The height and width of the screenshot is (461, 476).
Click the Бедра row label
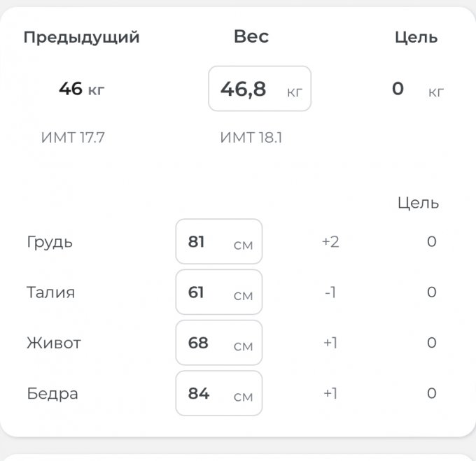coord(52,393)
